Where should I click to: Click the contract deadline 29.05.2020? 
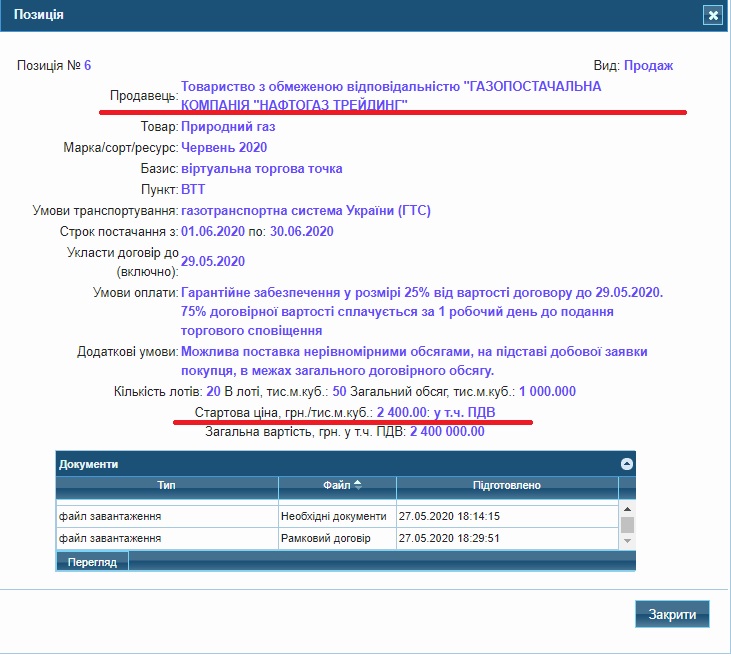click(x=213, y=262)
